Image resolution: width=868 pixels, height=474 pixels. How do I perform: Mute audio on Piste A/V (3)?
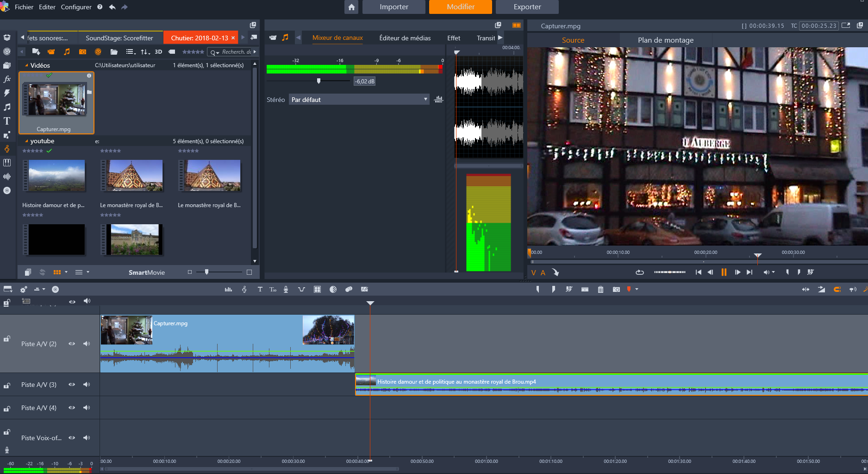coord(87,385)
